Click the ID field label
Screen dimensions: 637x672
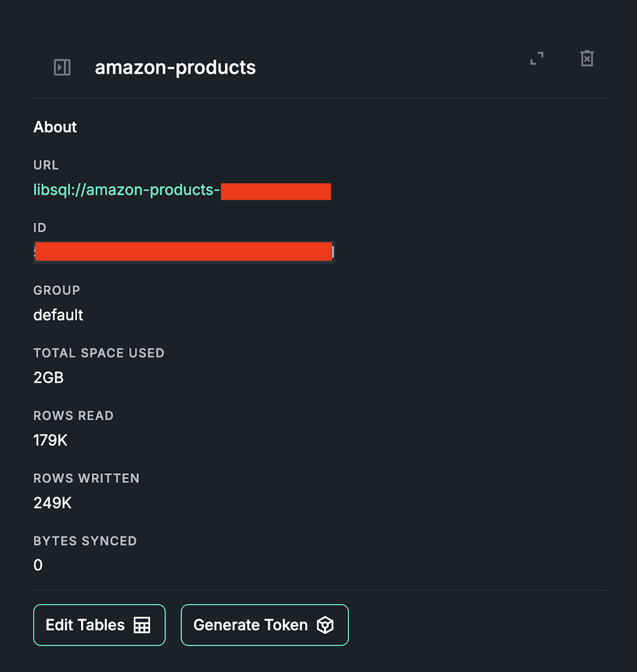pyautogui.click(x=40, y=227)
